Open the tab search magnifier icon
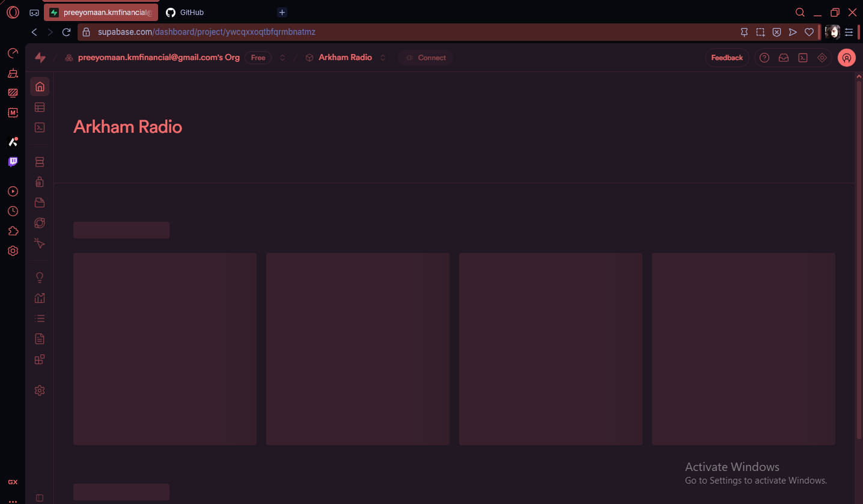863x504 pixels. pos(800,12)
